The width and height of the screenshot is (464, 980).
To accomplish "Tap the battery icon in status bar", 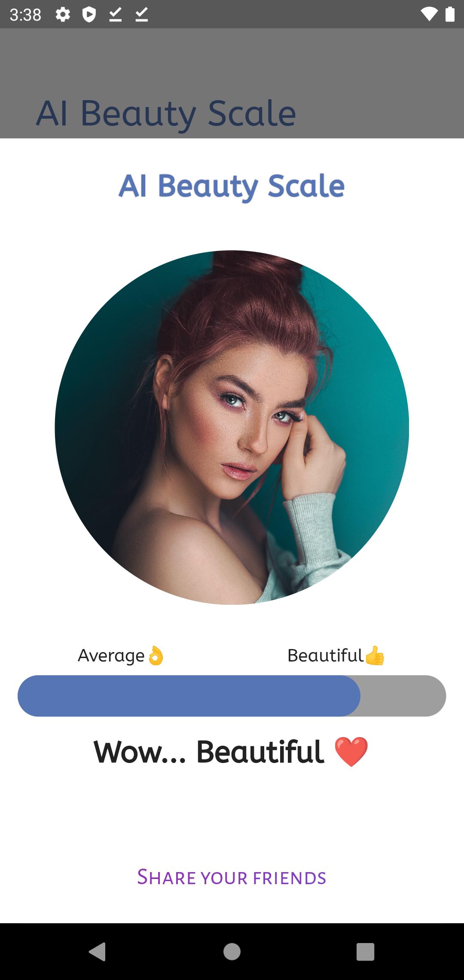I will (450, 14).
